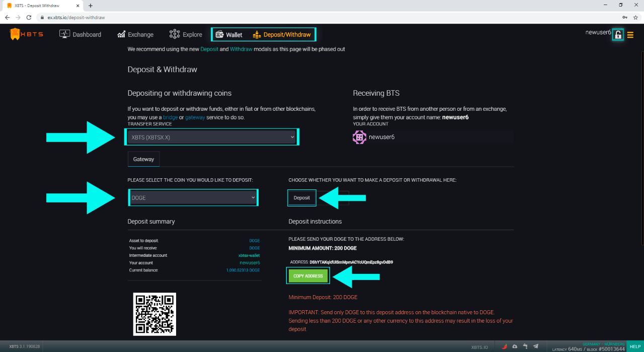
Task: Click the chili pepper icon in footer
Action: pyautogui.click(x=504, y=346)
